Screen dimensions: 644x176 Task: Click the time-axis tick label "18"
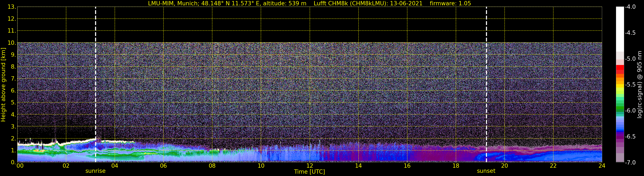click(456, 166)
